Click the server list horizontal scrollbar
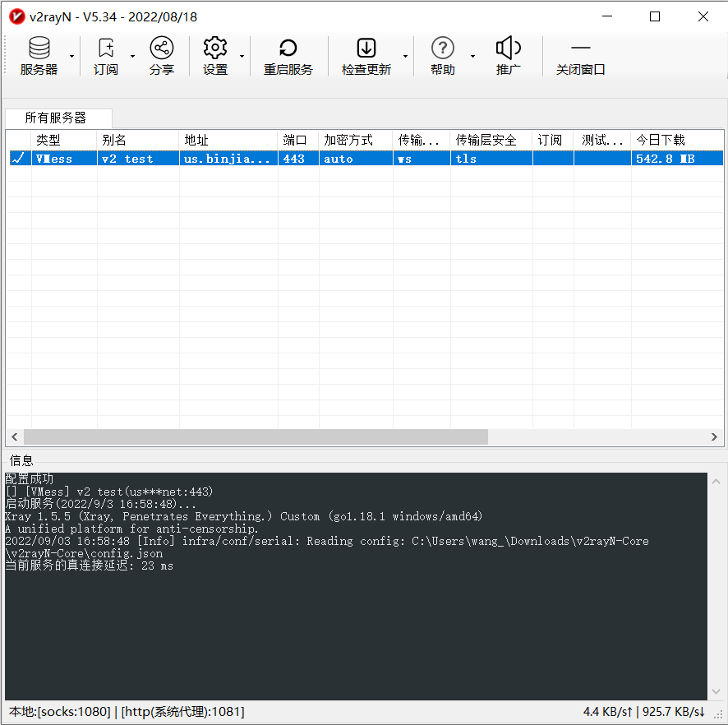Image resolution: width=728 pixels, height=725 pixels. coord(256,437)
